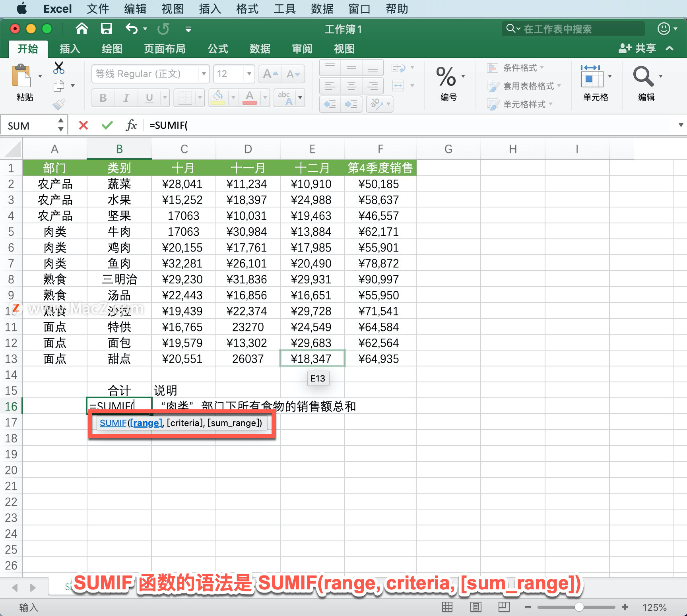687x616 pixels.
Task: Toggle italic formatting
Action: pos(126,98)
